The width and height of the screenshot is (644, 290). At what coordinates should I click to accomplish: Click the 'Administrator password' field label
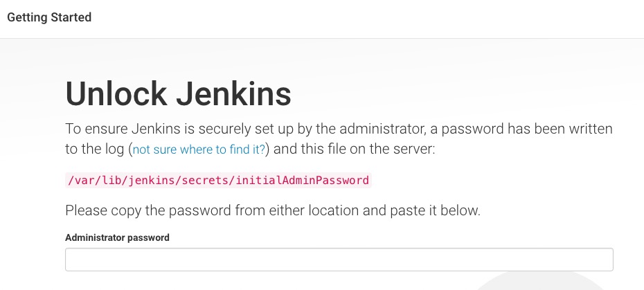[x=117, y=237]
